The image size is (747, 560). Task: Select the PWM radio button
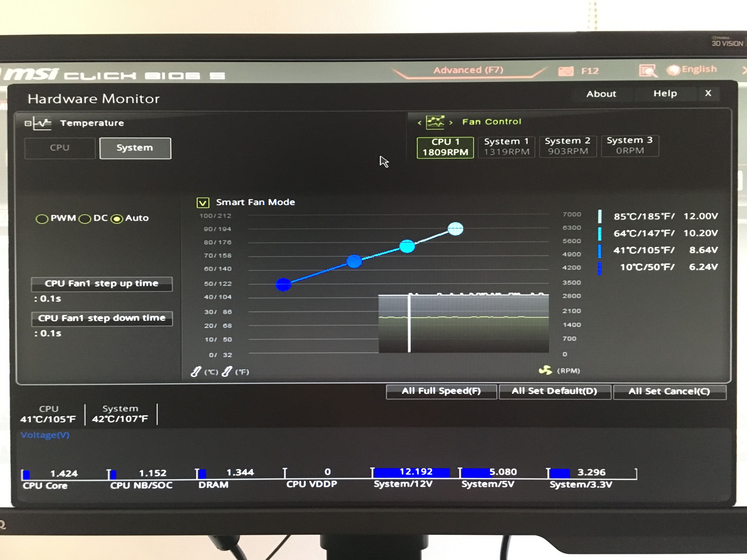(42, 219)
